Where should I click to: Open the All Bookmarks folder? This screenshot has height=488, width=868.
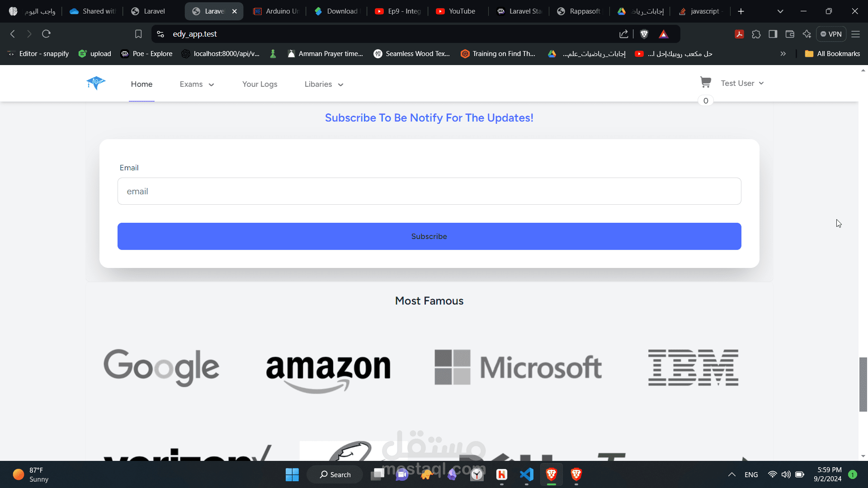[832, 54]
